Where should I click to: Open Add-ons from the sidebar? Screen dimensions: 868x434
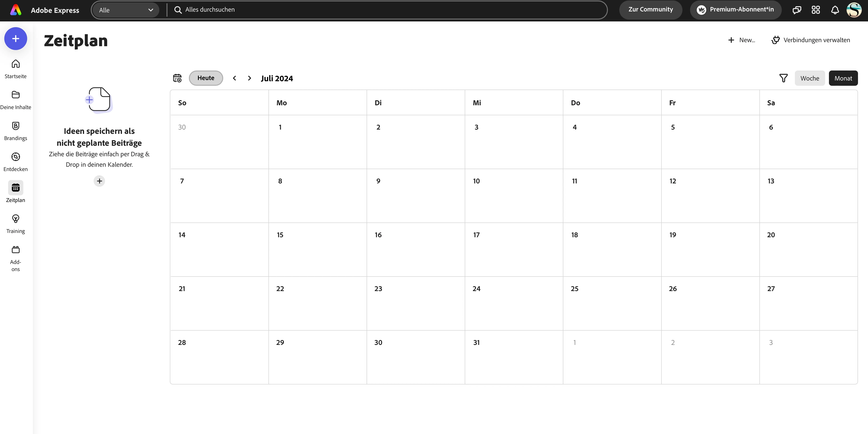[x=15, y=250]
